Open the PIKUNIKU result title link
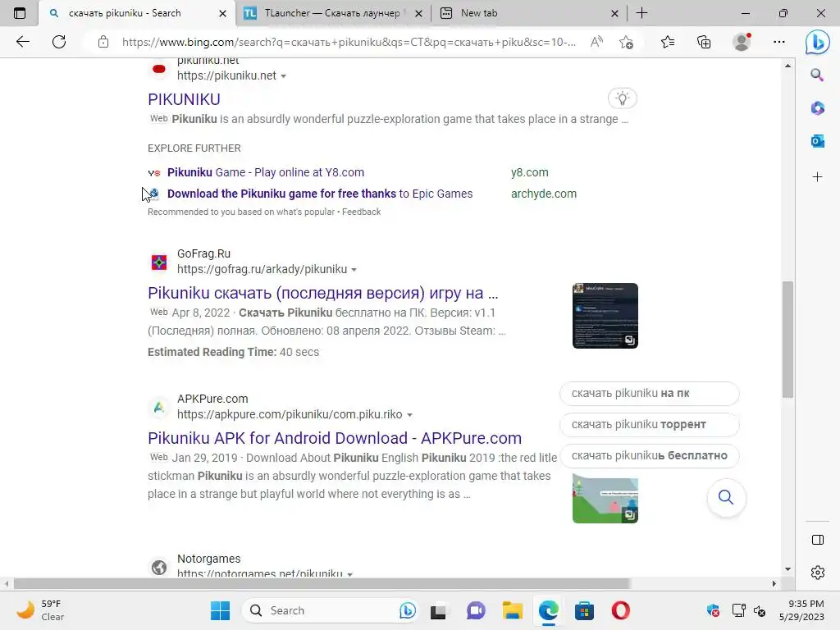Viewport: 840px width, 630px height. point(184,99)
